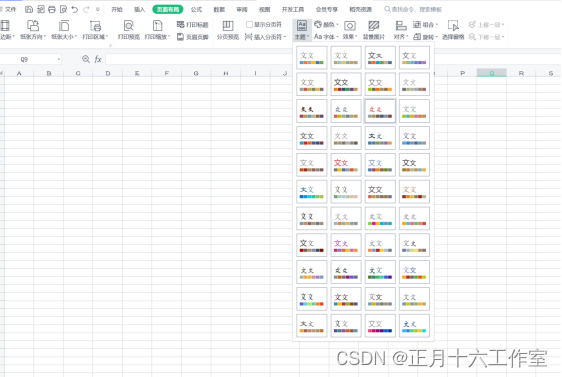Toggle the 显示分页符 checkbox
Image resolution: width=562 pixels, height=377 pixels.
[249, 24]
